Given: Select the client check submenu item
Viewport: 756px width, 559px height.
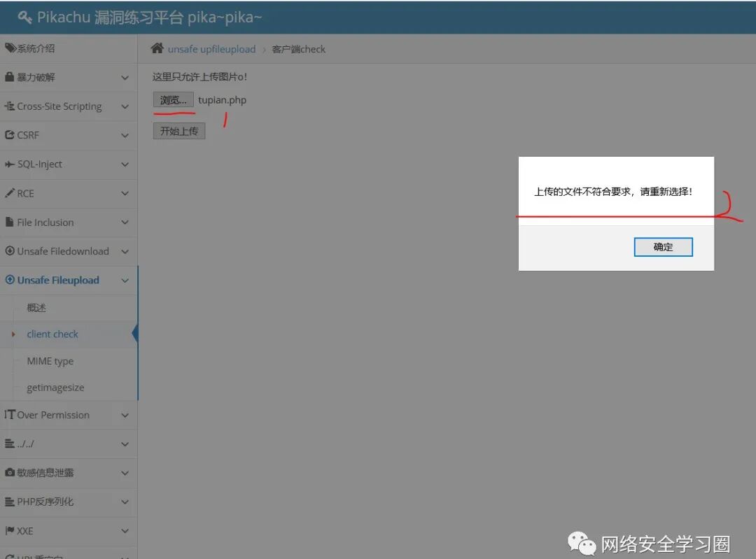Looking at the screenshot, I should click(52, 334).
